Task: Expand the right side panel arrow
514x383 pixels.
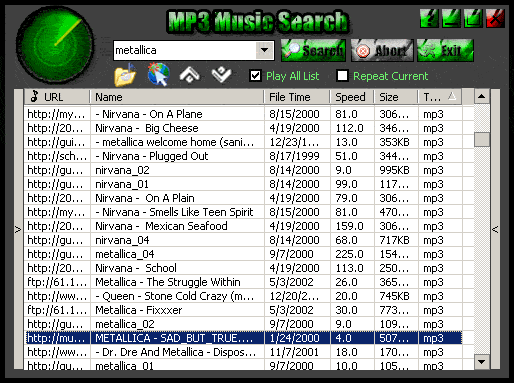Action: click(x=495, y=229)
